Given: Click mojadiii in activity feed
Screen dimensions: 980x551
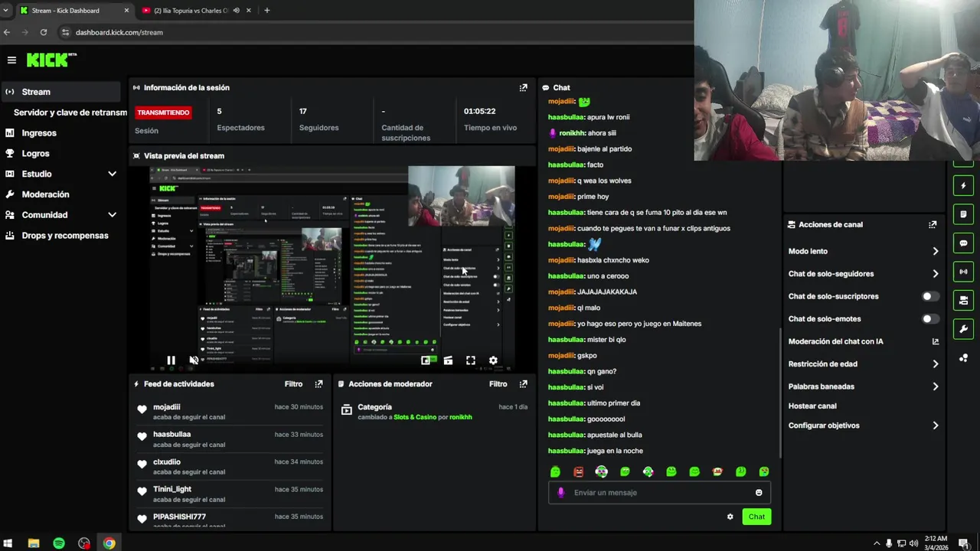Looking at the screenshot, I should [x=167, y=407].
